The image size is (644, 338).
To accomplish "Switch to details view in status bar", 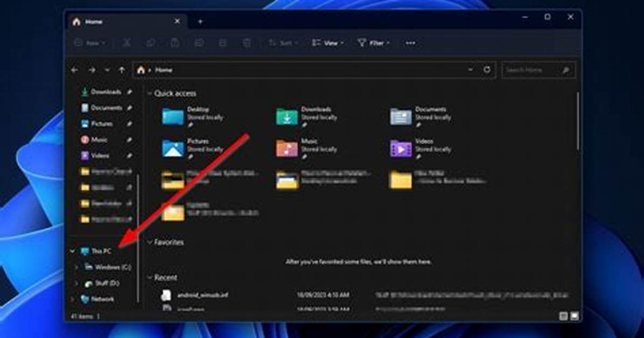I will (x=563, y=316).
